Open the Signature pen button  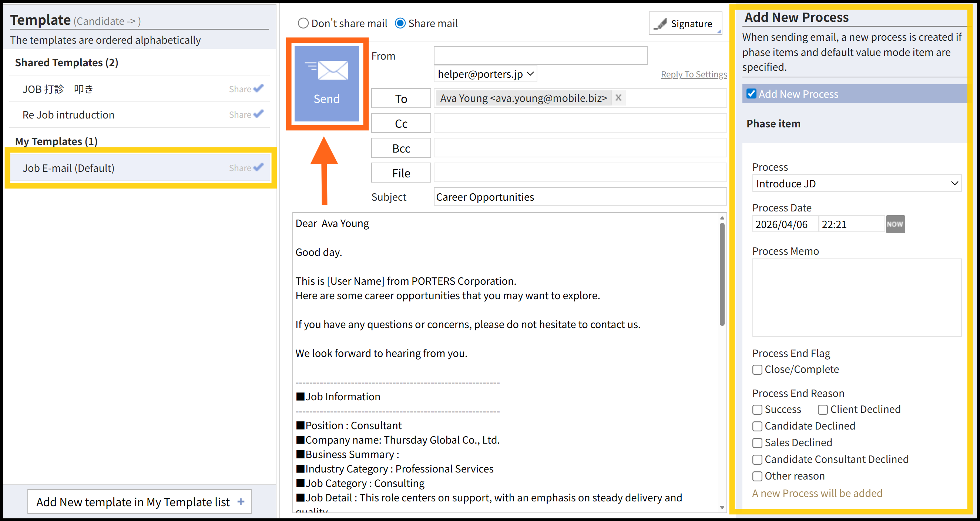coord(685,24)
